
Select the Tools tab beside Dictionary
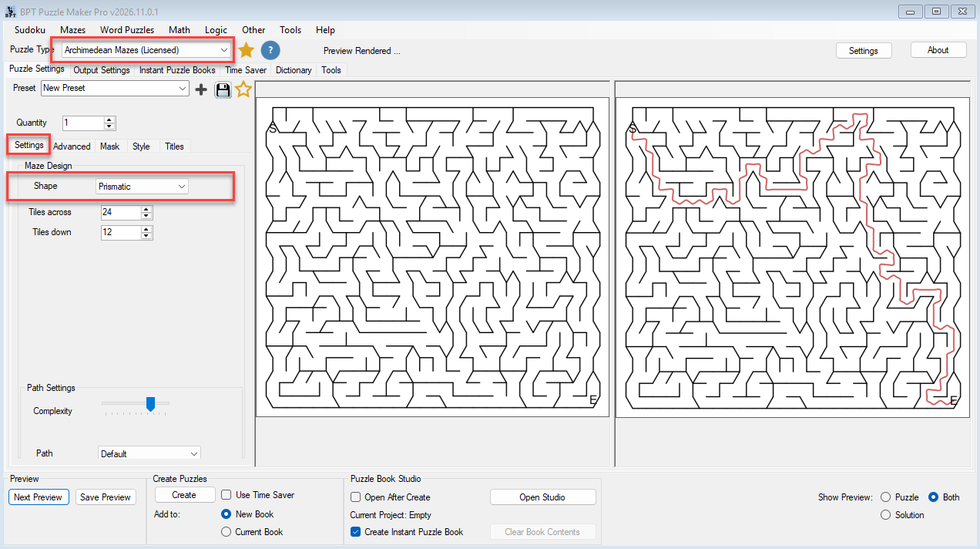point(331,70)
